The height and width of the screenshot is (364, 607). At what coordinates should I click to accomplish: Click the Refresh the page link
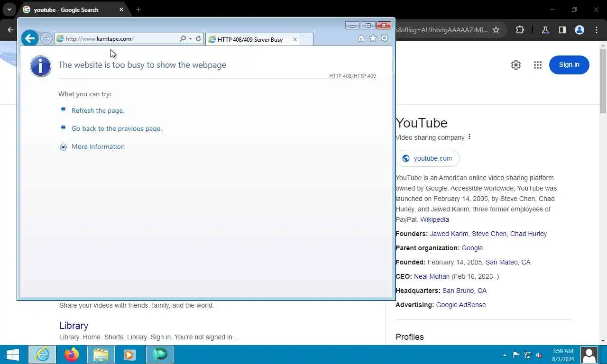click(x=98, y=110)
